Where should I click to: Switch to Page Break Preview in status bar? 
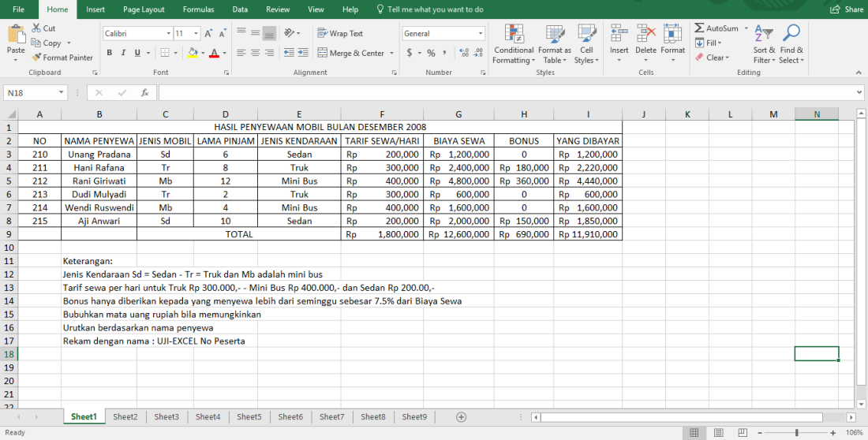tap(743, 432)
